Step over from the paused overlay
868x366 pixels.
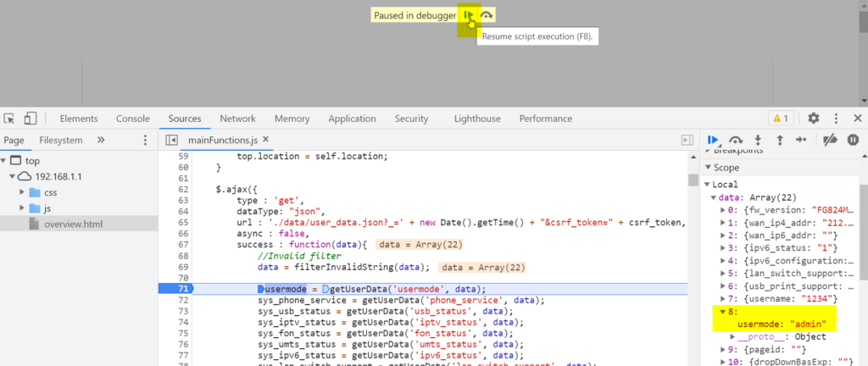[487, 15]
